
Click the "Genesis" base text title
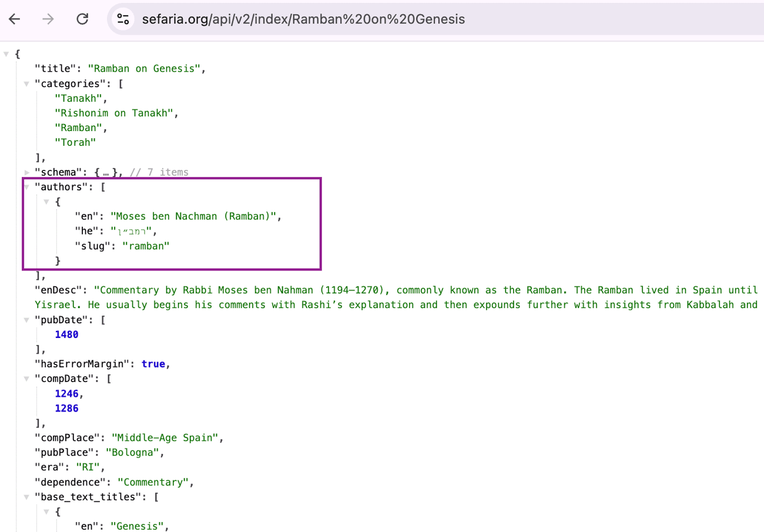(136, 526)
